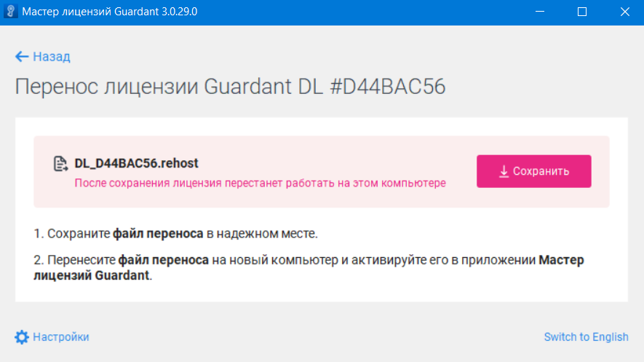Click the back arrow icon
This screenshot has height=362, width=644.
(22, 57)
